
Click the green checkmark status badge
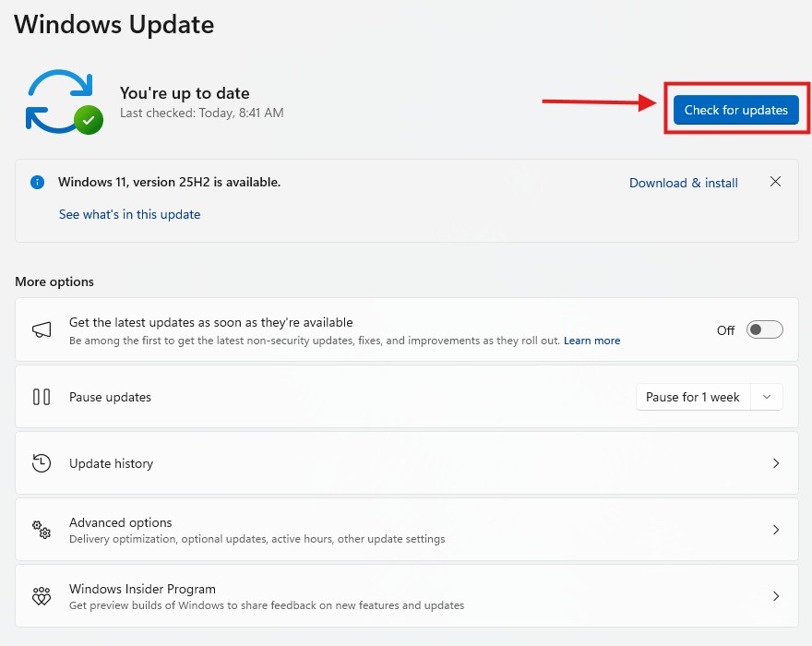tap(89, 120)
